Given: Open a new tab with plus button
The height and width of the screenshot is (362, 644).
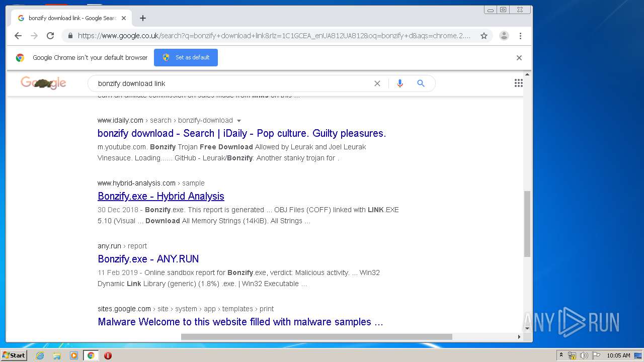Looking at the screenshot, I should pos(143,18).
